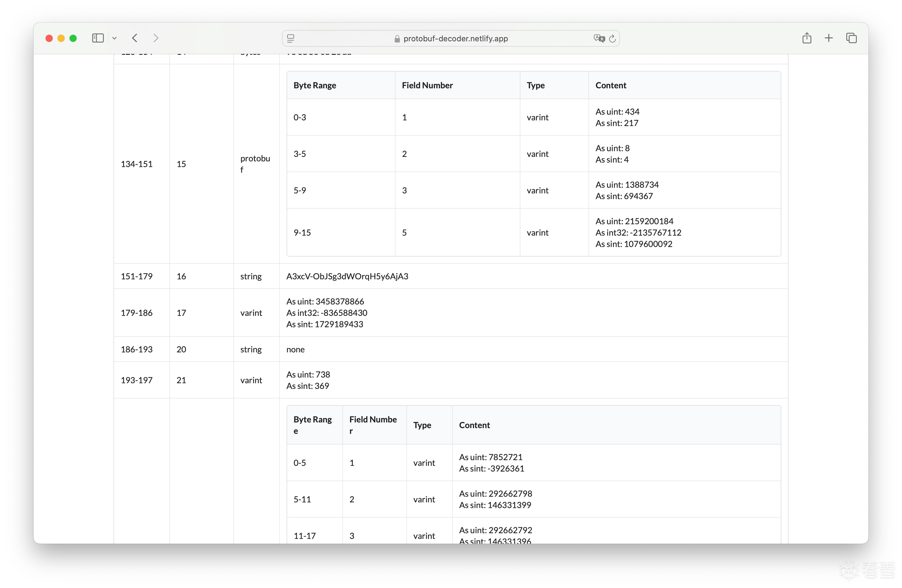
Task: Click the Field Number header in the upper table
Action: [x=427, y=85]
